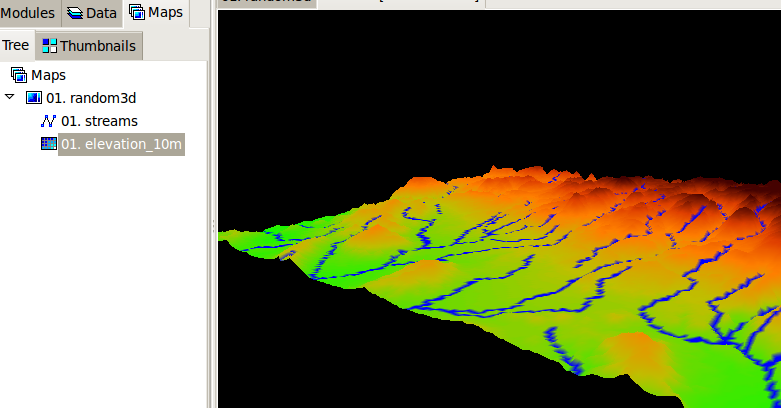Click the splitter handle beside the tree panel

pos(213,228)
